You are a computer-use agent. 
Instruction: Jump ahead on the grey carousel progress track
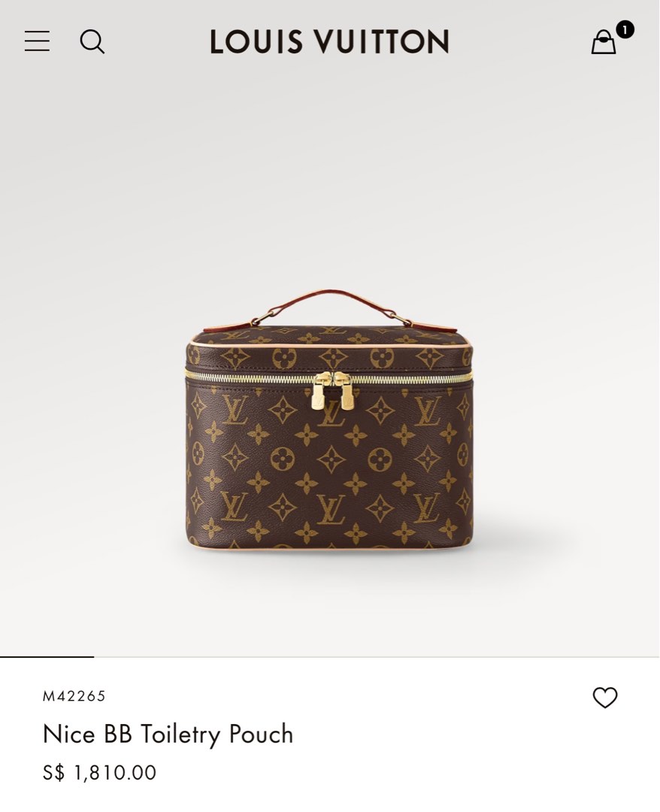[377, 656]
